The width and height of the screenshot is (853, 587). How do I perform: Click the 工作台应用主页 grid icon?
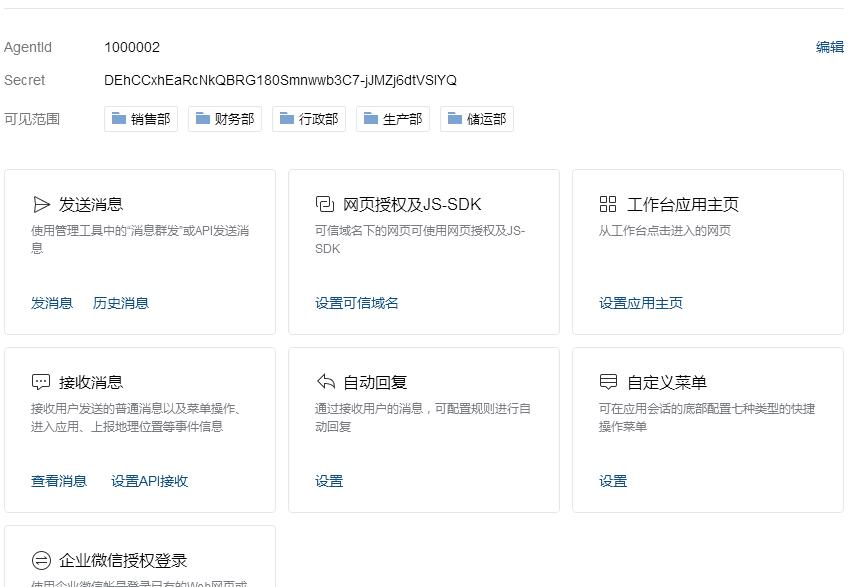[x=608, y=205]
